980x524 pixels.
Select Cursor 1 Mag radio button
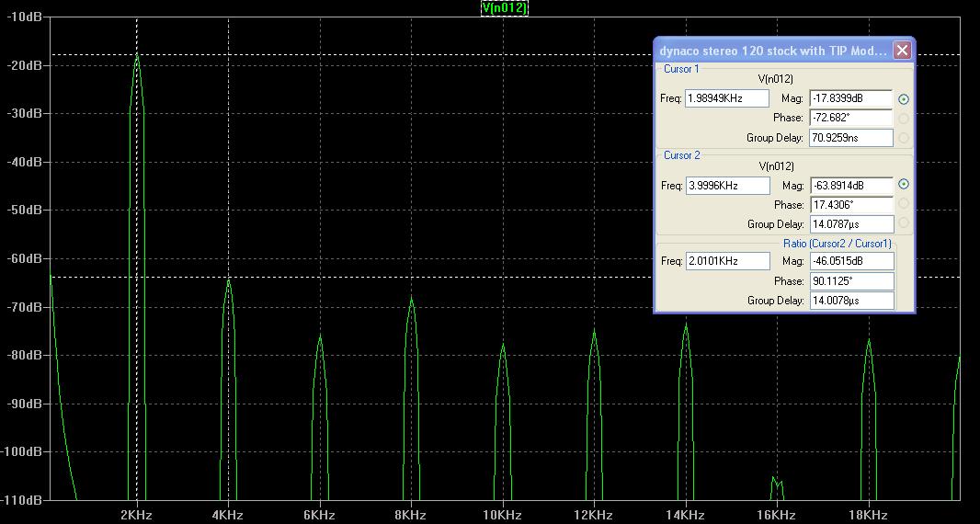coord(903,98)
